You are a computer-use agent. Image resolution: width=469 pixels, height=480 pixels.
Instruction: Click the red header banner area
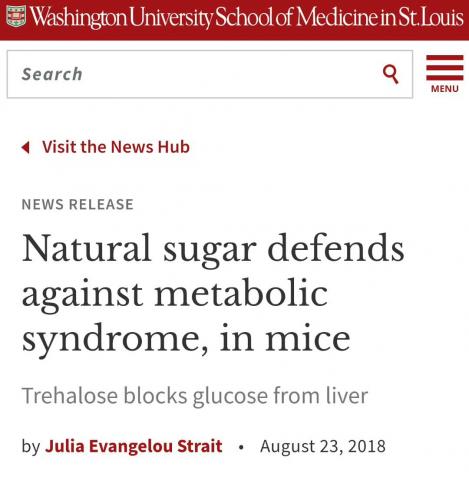tap(234, 20)
